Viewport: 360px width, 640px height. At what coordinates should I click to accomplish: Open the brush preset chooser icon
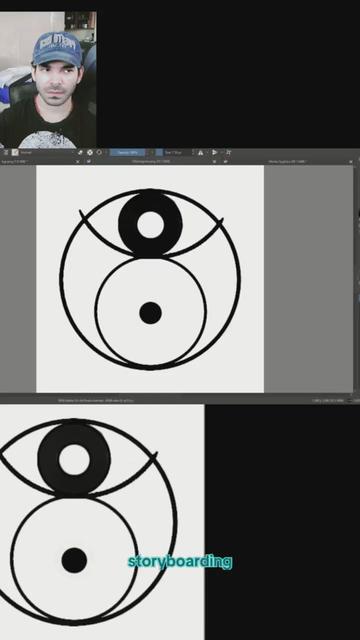coord(15,153)
